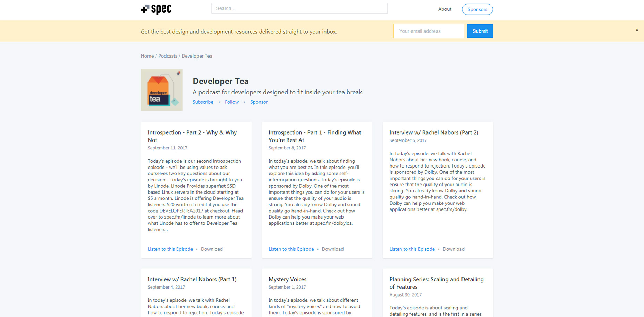Screen dimensions: 644x317
Task: Click the Spec logo in header
Action: (x=156, y=9)
